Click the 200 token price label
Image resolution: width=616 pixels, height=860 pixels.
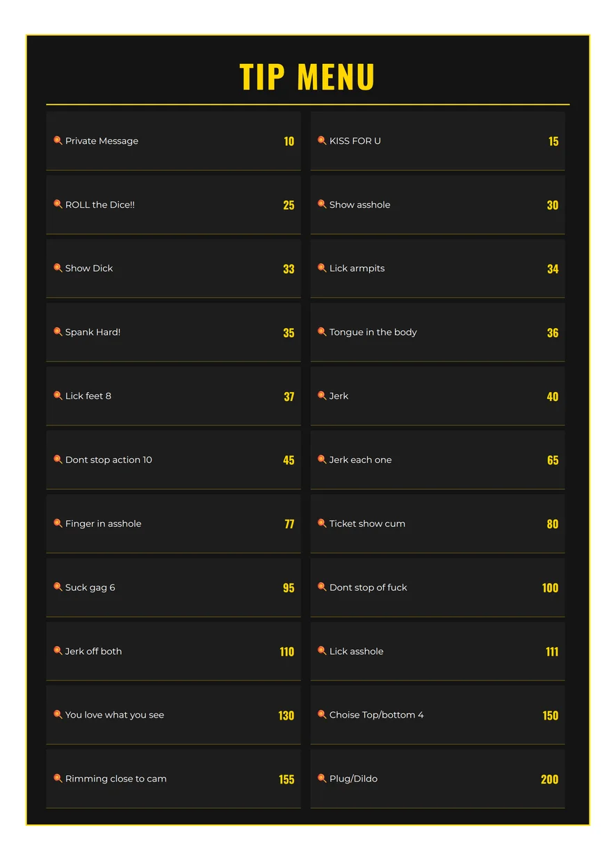click(x=550, y=779)
